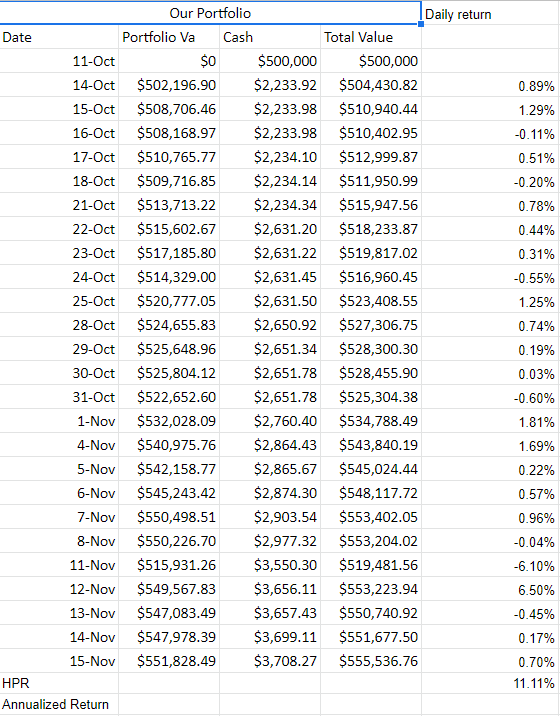This screenshot has height=716, width=560.
Task: Select the 'HPR' label cell
Action: pyautogui.click(x=59, y=683)
